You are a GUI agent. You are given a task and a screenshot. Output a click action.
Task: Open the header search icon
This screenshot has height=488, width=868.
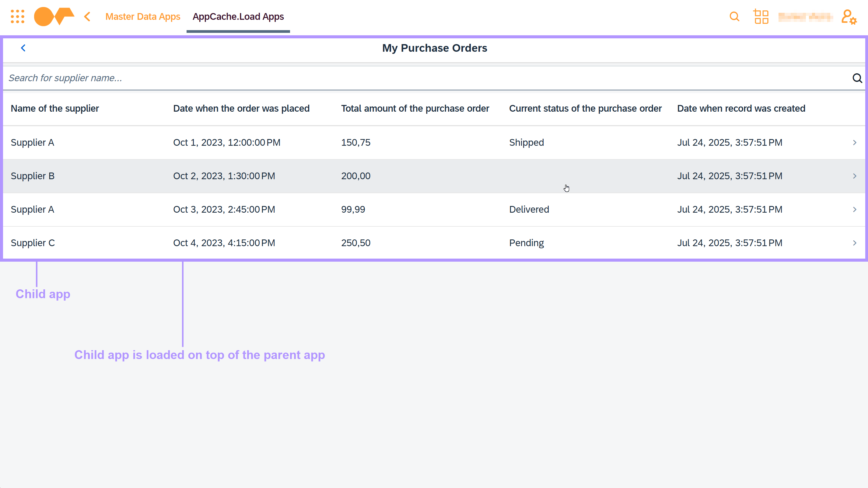coord(734,16)
